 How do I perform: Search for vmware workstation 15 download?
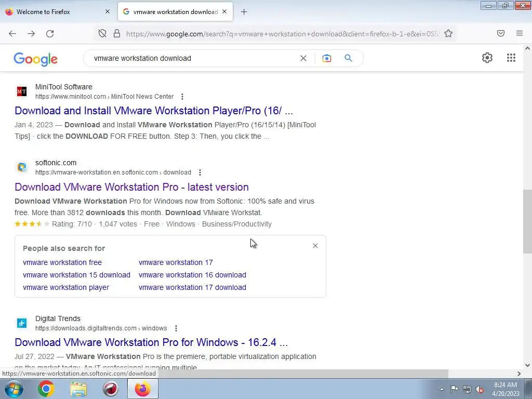pos(76,275)
